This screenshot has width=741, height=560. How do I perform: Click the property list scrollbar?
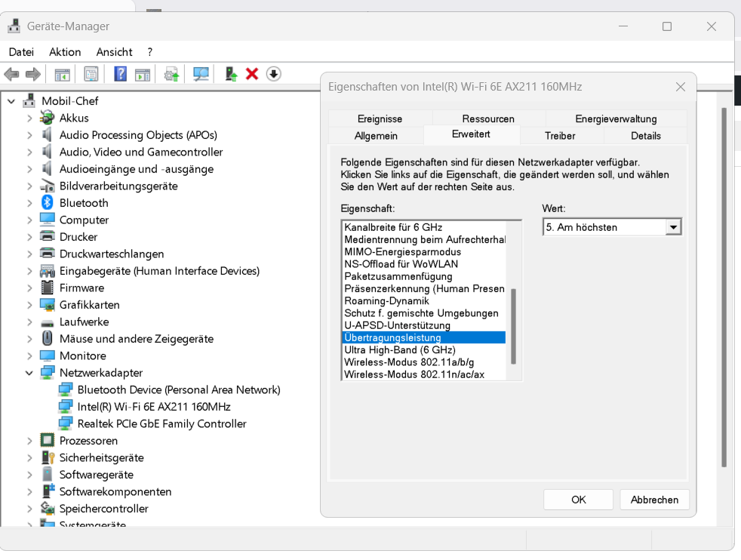point(514,325)
